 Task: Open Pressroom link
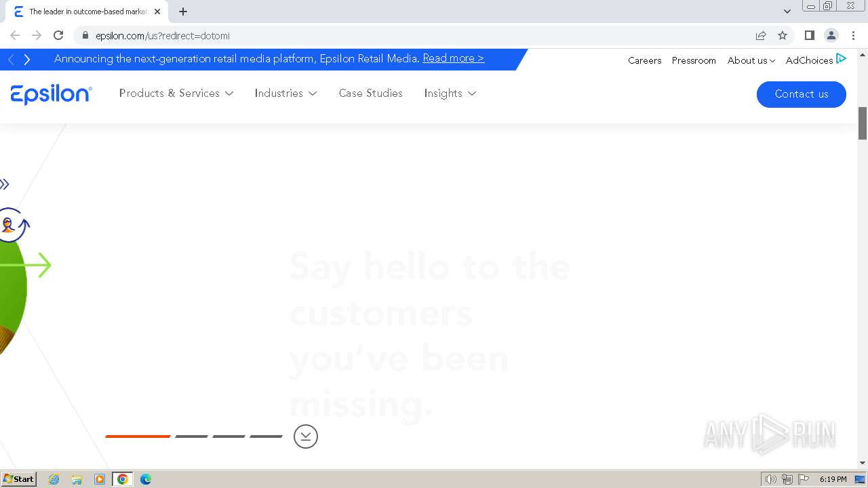pos(694,60)
